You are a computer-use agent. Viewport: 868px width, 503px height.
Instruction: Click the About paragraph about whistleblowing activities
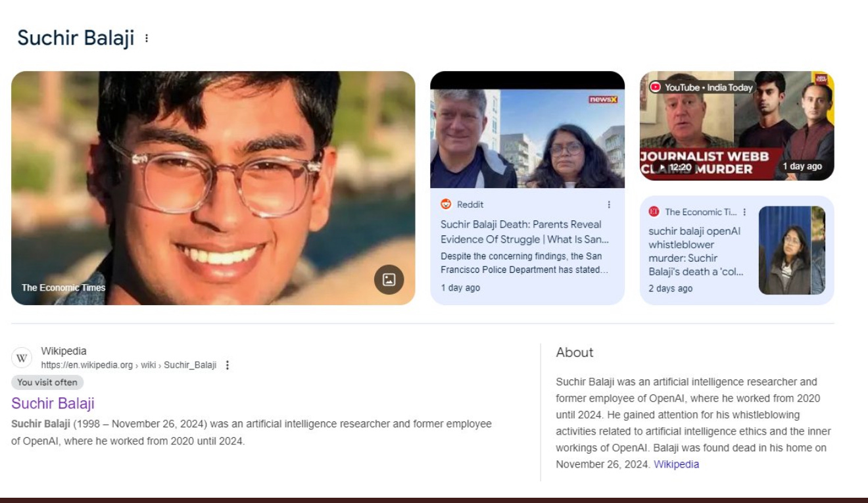(693, 423)
